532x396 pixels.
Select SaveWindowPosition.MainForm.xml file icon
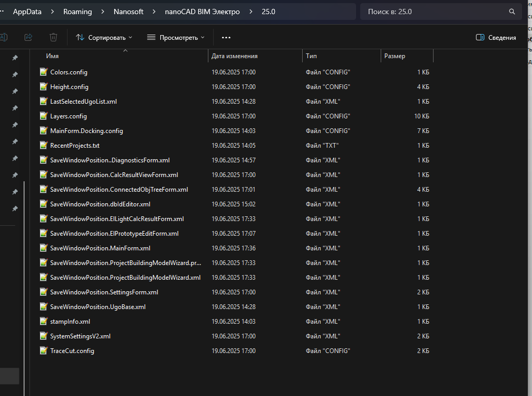click(x=43, y=247)
